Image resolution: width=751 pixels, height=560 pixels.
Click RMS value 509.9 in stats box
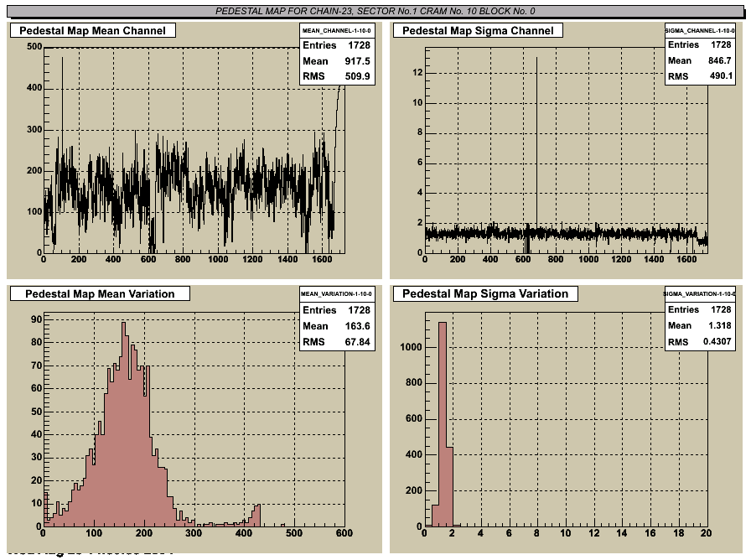coord(357,76)
